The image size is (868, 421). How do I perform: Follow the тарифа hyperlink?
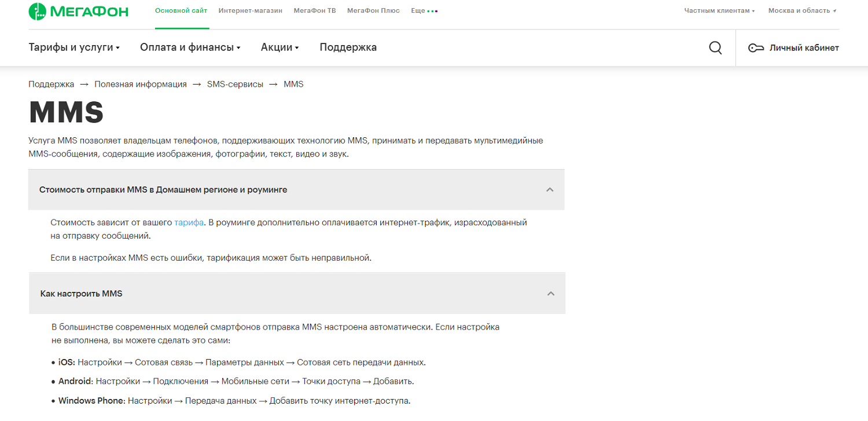pos(189,222)
